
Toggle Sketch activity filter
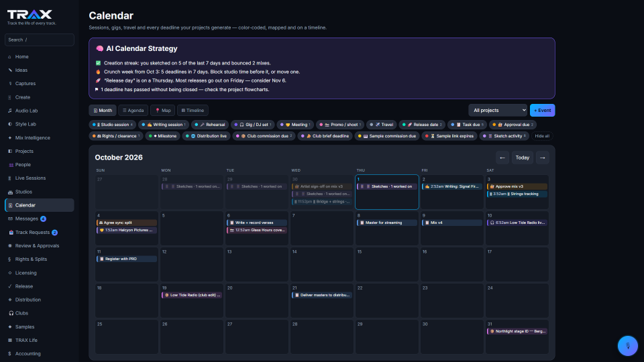click(504, 136)
